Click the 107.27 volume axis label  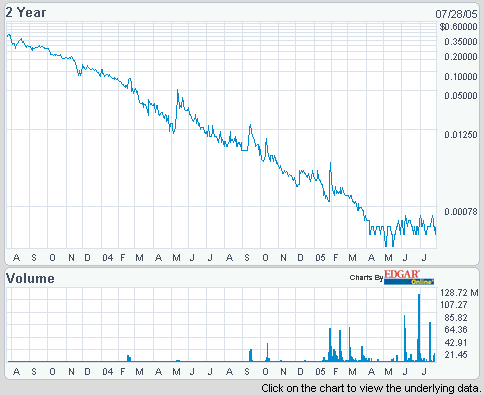click(454, 305)
